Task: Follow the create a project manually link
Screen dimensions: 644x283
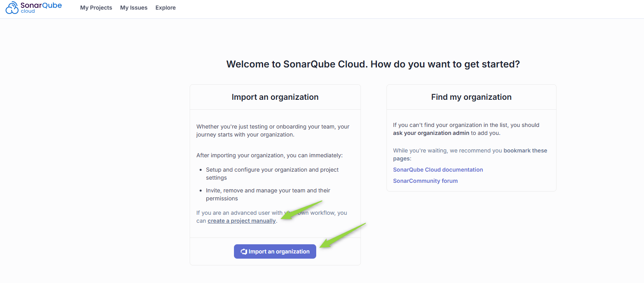Action: [x=242, y=221]
